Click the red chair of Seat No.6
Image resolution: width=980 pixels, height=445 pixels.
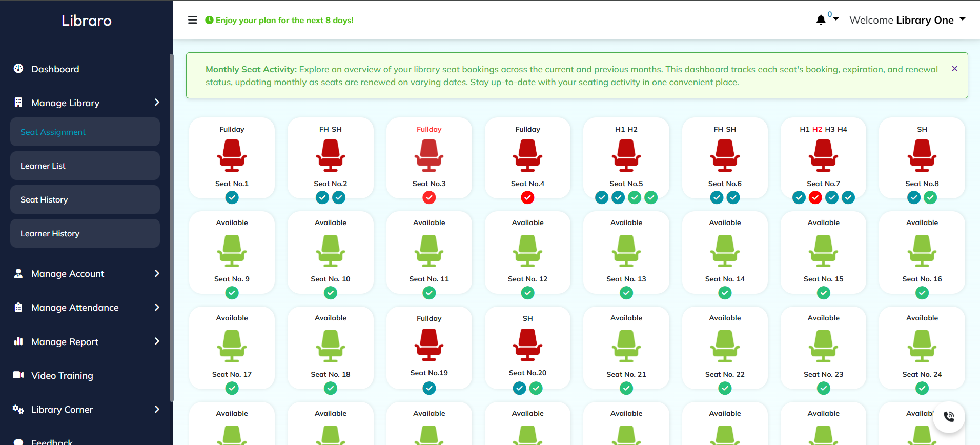pos(725,156)
